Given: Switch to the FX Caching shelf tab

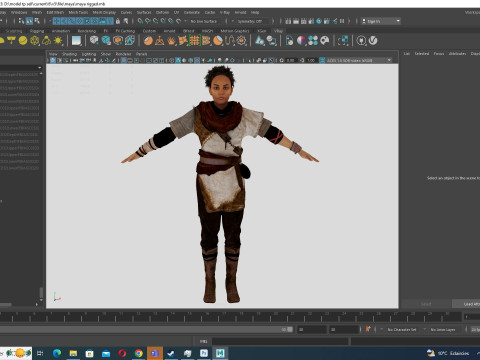Looking at the screenshot, I should 125,31.
